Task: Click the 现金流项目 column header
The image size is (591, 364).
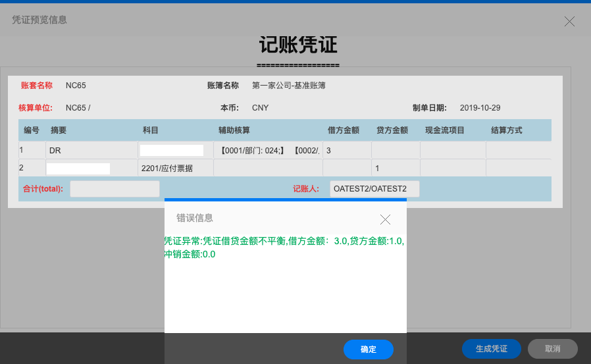Action: (x=445, y=130)
